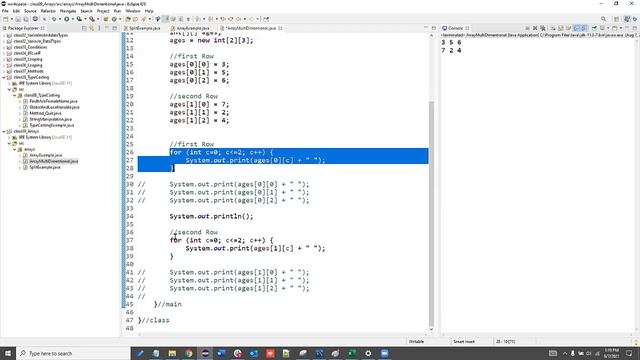
Task: Click code line 34 System.out.println();
Action: (211, 216)
